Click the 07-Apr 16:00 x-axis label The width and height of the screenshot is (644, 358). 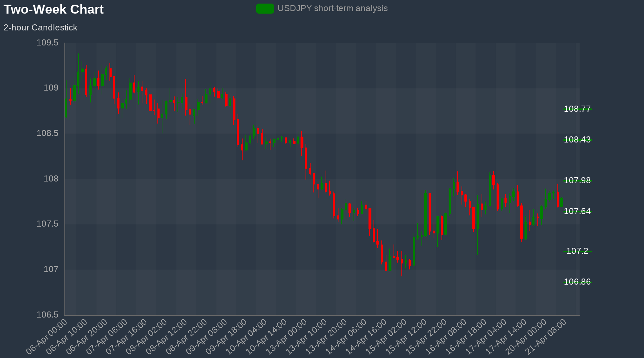pyautogui.click(x=127, y=337)
